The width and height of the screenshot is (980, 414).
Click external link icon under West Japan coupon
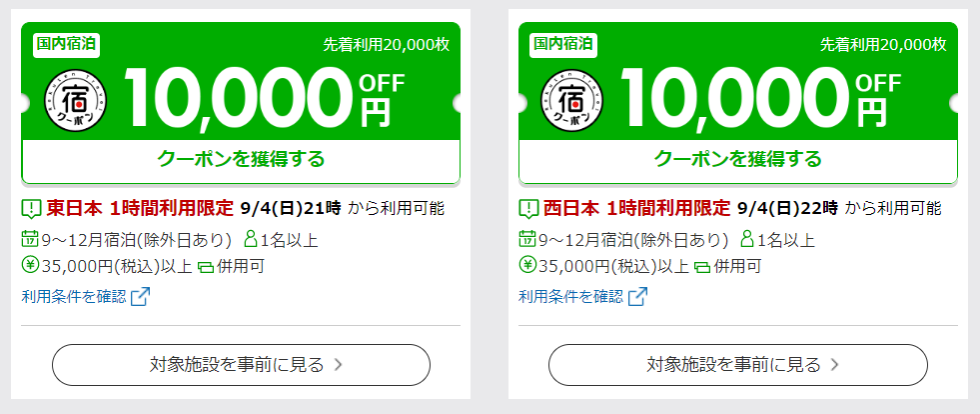[x=637, y=296]
